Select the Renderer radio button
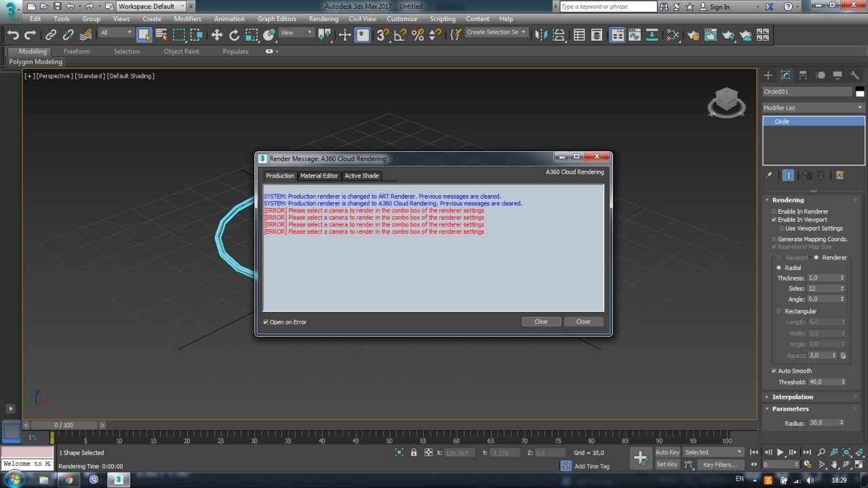Viewport: 868px width, 488px height. click(816, 258)
